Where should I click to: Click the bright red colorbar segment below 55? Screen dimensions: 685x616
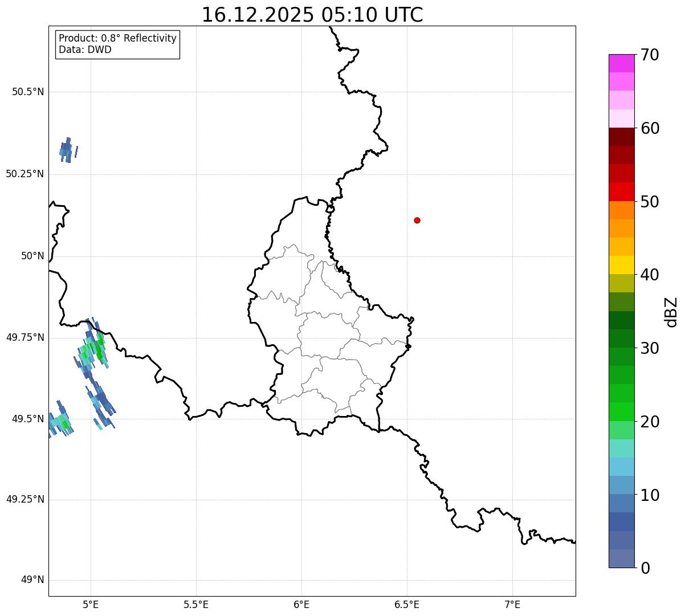coord(621,191)
